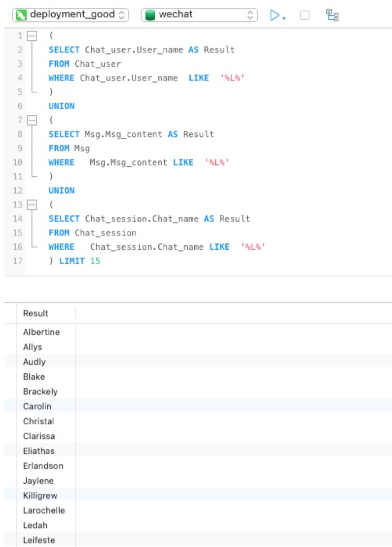Screen dimensions: 392x547
Task: Collapse the code block at line 1
Action: tap(32, 36)
